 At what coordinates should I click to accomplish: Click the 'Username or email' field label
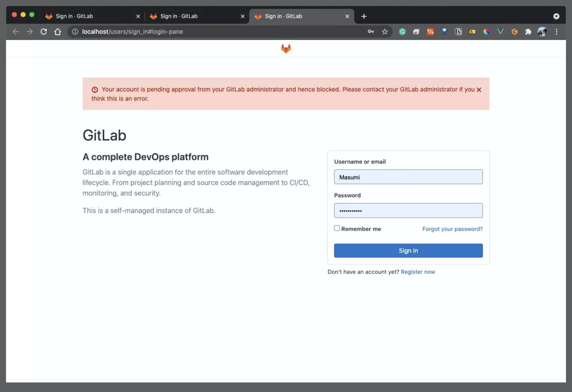tap(360, 162)
